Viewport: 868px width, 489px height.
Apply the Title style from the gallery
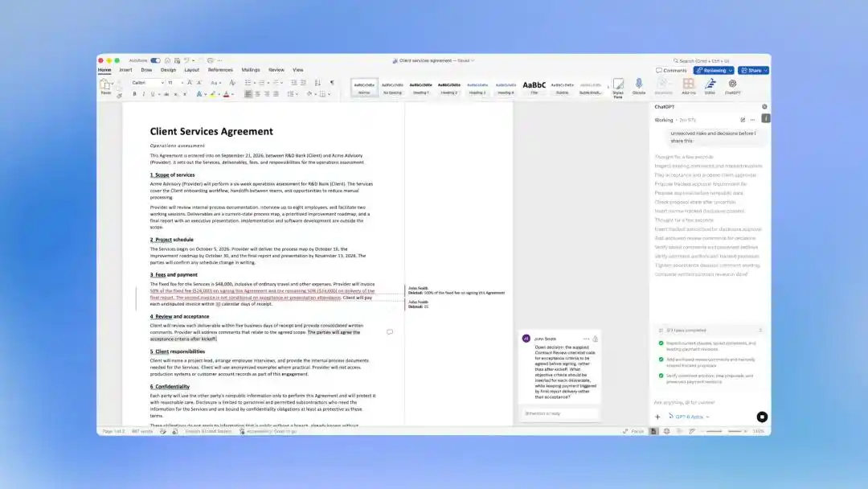click(x=534, y=87)
